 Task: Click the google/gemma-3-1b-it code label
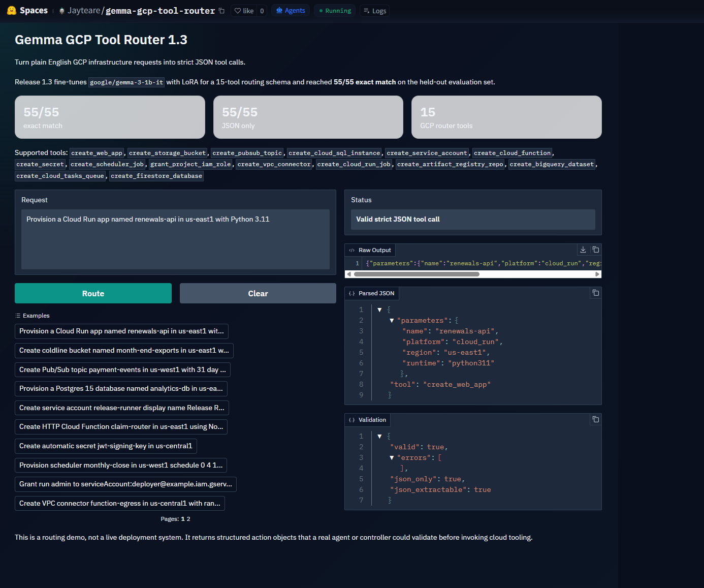tap(126, 82)
